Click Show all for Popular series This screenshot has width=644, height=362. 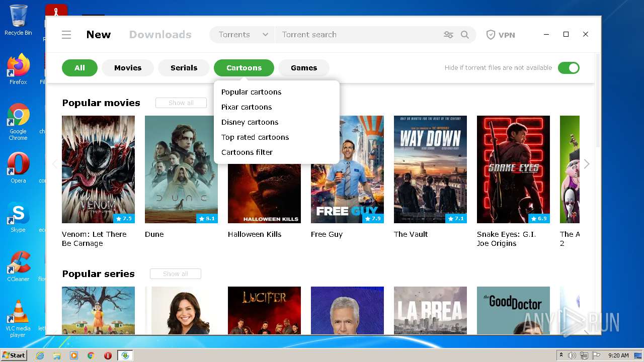point(176,274)
